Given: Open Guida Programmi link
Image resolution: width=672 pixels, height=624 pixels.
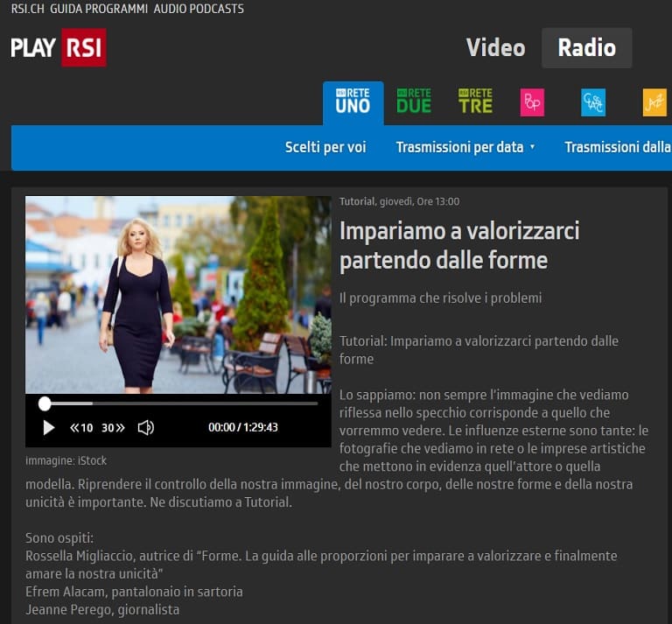Looking at the screenshot, I should pos(99,9).
